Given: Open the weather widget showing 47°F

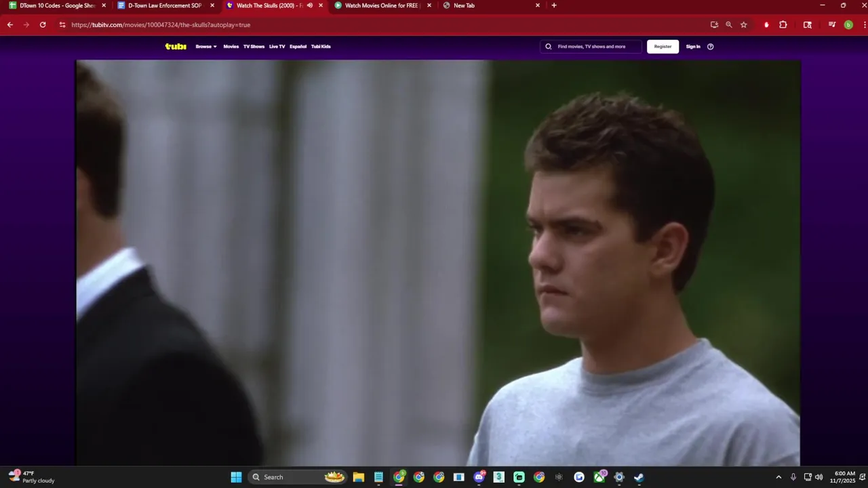Looking at the screenshot, I should (x=32, y=477).
